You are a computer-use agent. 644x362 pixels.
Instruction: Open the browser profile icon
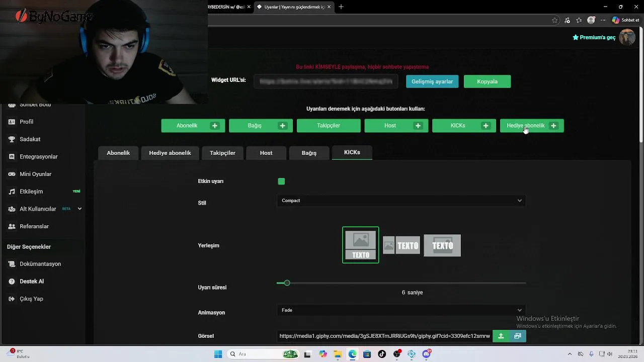point(591,20)
